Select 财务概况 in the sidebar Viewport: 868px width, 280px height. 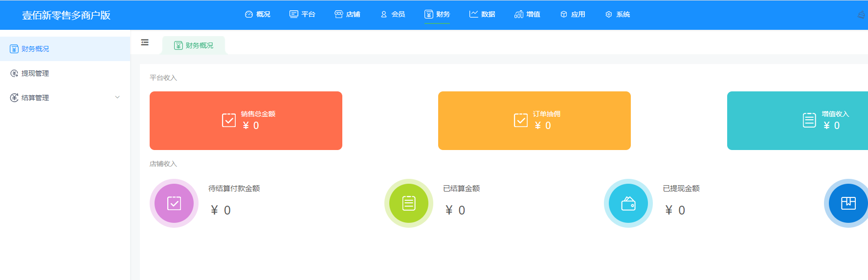(65, 49)
